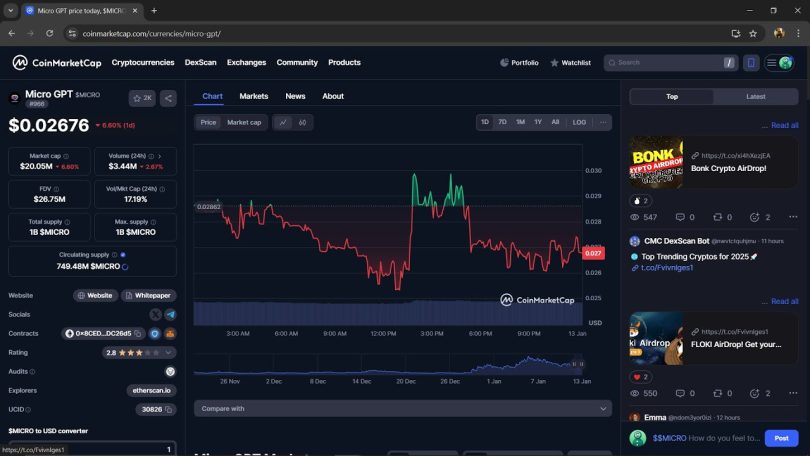Screen dimensions: 810x456
Task: Show FDV info tooltip
Action: [x=56, y=189]
